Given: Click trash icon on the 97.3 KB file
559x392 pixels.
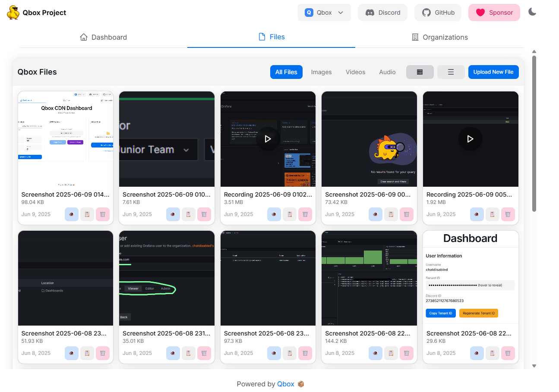Looking at the screenshot, I should (x=305, y=353).
